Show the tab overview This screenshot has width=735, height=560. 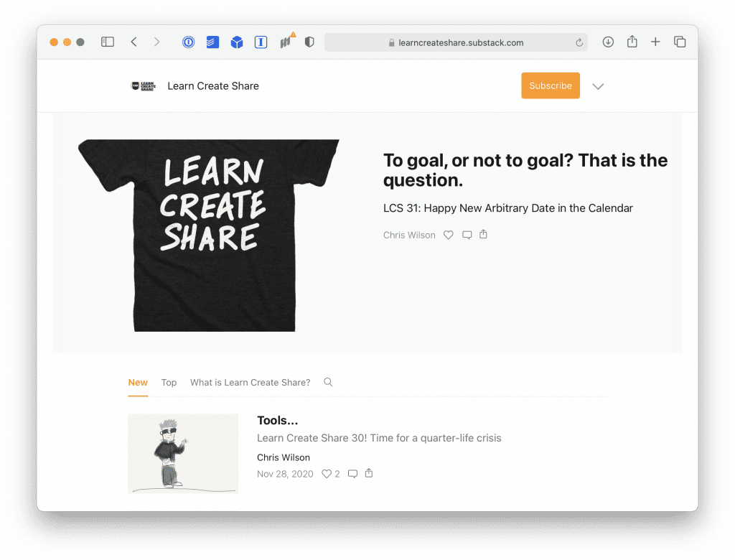[680, 42]
